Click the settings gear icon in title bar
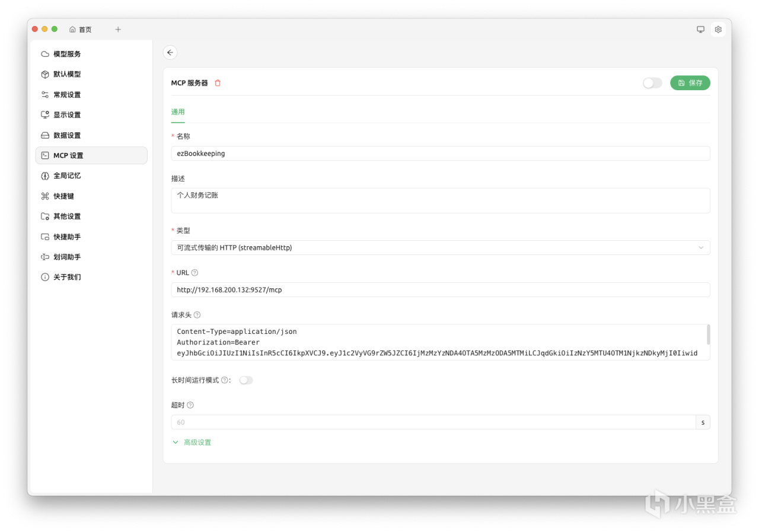This screenshot has width=759, height=532. (x=718, y=29)
